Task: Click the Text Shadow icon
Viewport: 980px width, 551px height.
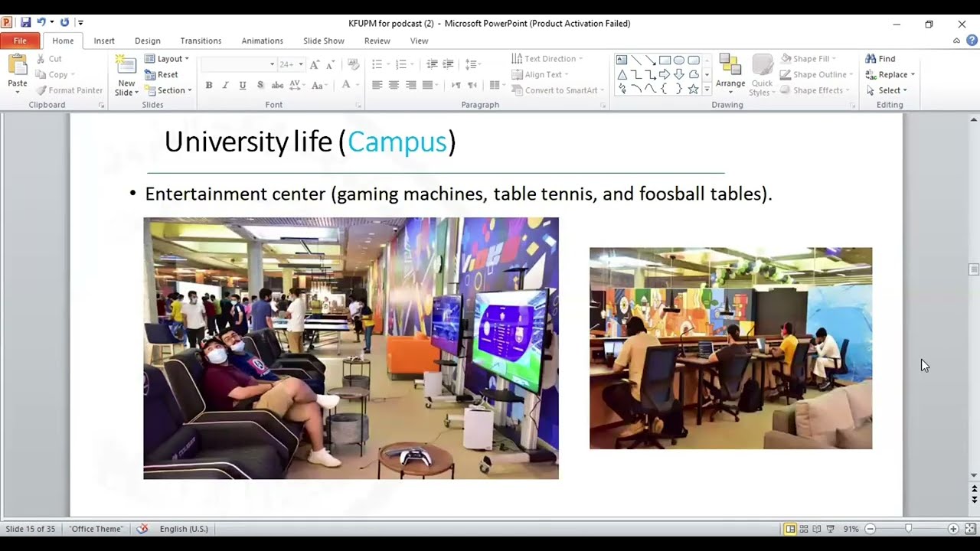Action: [260, 85]
